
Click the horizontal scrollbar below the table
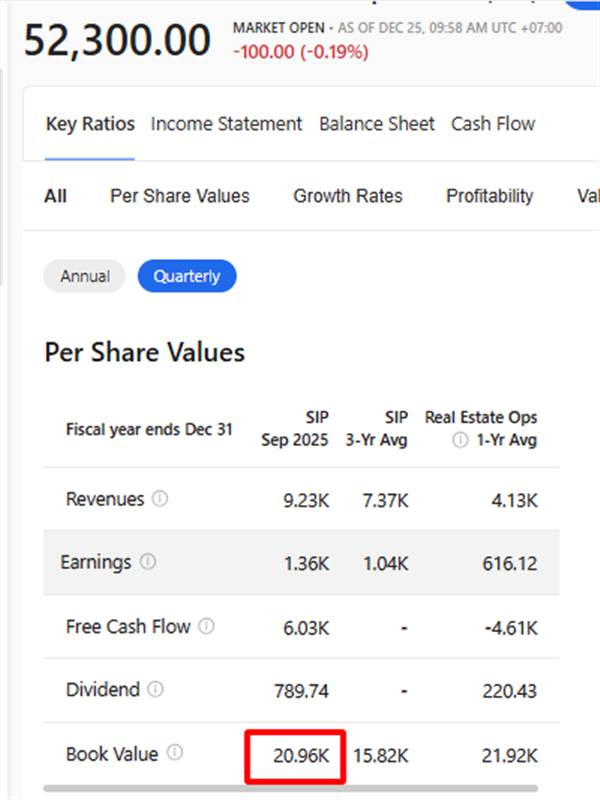pyautogui.click(x=290, y=789)
